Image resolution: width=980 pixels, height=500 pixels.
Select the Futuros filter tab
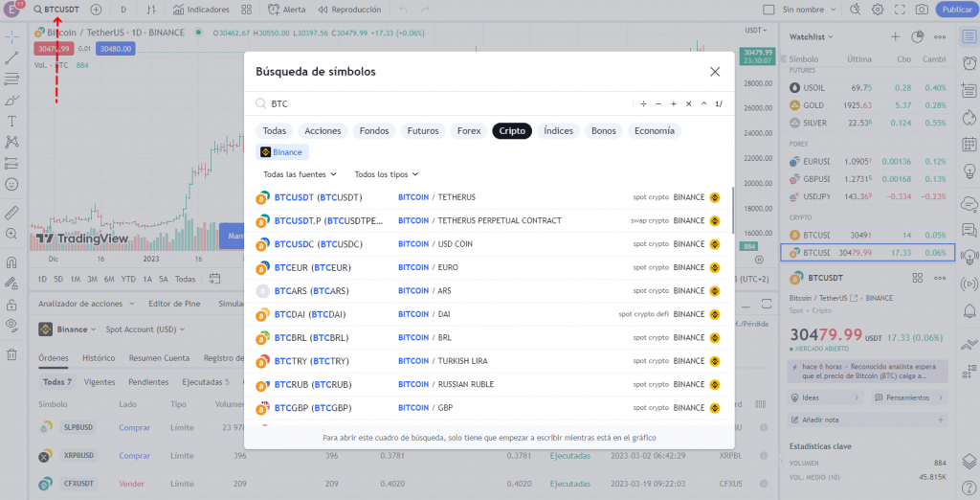[x=423, y=131]
